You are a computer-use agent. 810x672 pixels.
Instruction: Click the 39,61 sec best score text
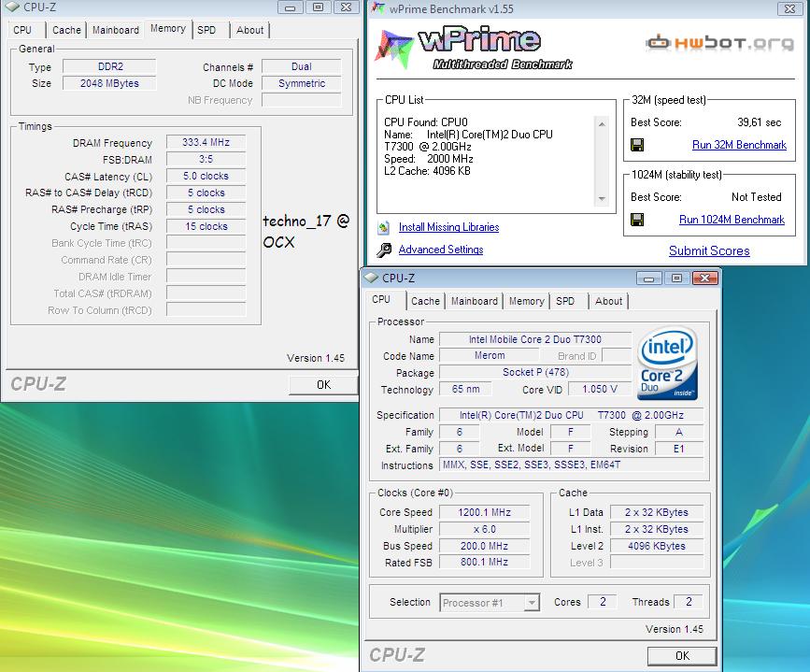tap(760, 122)
